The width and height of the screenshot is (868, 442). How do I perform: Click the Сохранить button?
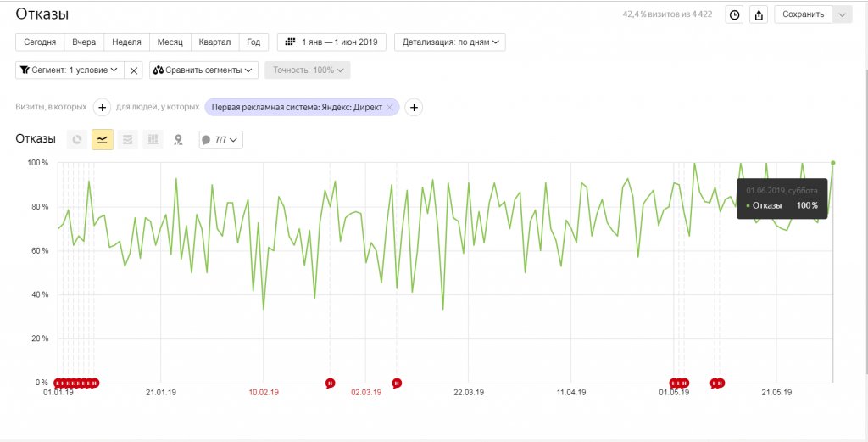(x=803, y=14)
